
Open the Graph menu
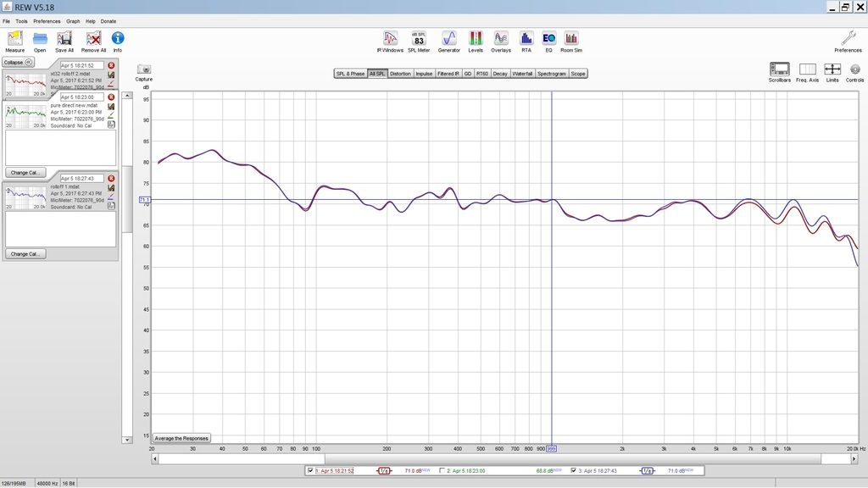click(73, 21)
